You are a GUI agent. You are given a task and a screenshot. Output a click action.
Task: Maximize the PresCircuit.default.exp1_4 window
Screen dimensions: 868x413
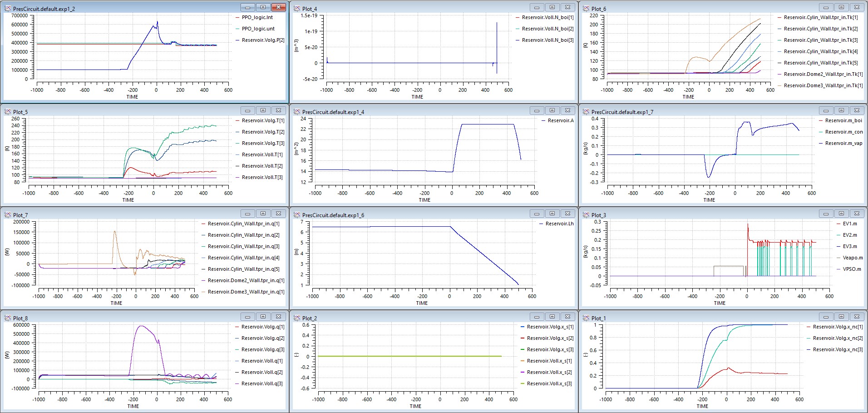552,110
